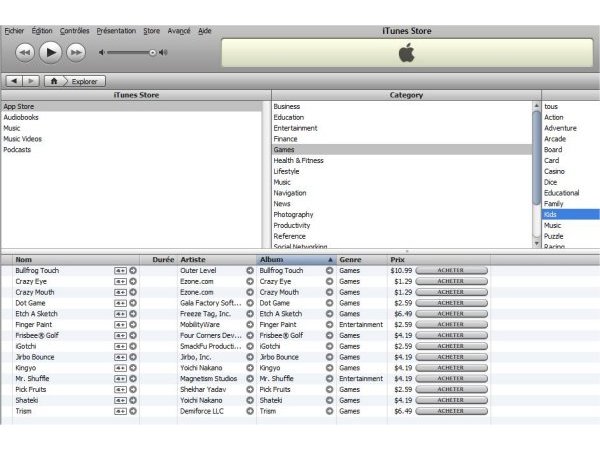Sort by the Prix column header
The height and width of the screenshot is (450, 600).
tap(439, 259)
